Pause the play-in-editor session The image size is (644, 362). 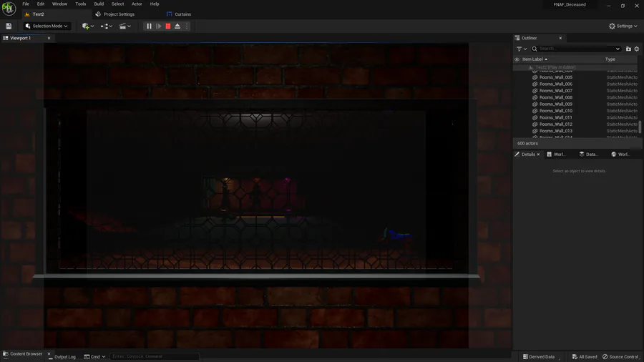coord(149,26)
